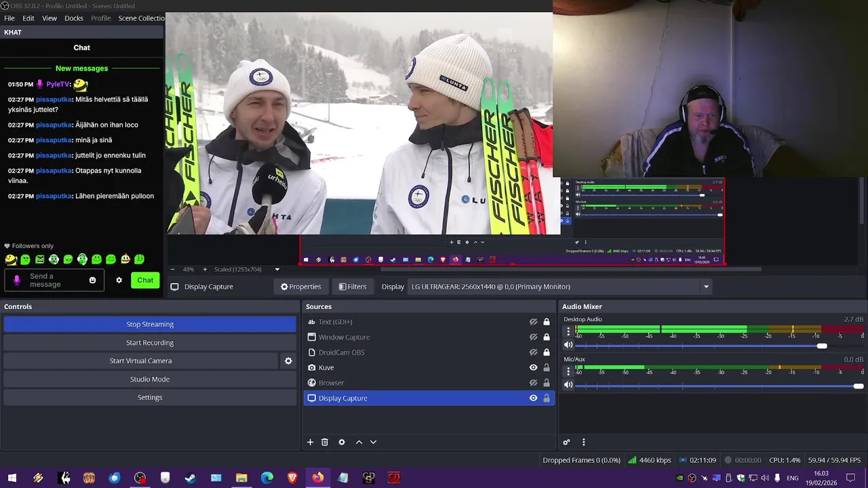This screenshot has height=488, width=868.
Task: Open Audio Mixer options three-dot menu
Action: point(583,442)
